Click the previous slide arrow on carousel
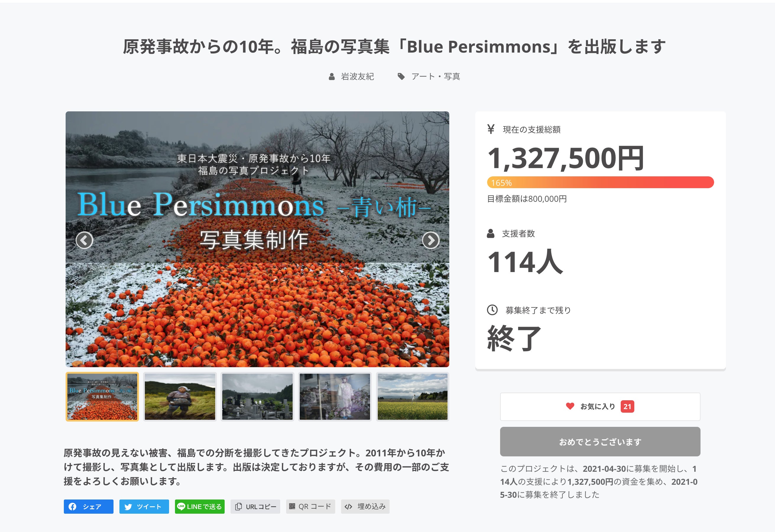Image resolution: width=775 pixels, height=532 pixels. coord(84,240)
